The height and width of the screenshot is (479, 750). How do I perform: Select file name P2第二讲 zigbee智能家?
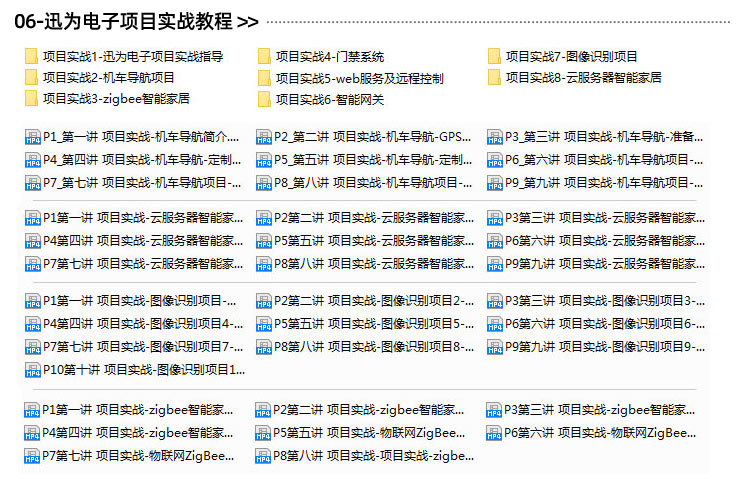[369, 410]
